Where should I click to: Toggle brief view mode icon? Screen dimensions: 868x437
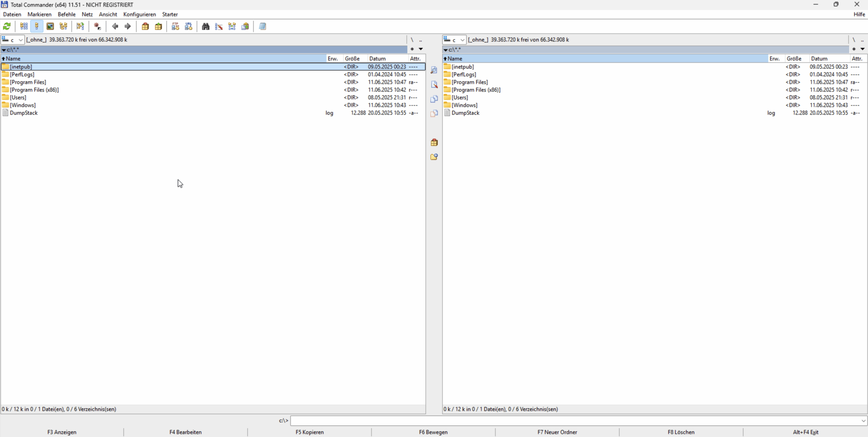click(x=24, y=26)
